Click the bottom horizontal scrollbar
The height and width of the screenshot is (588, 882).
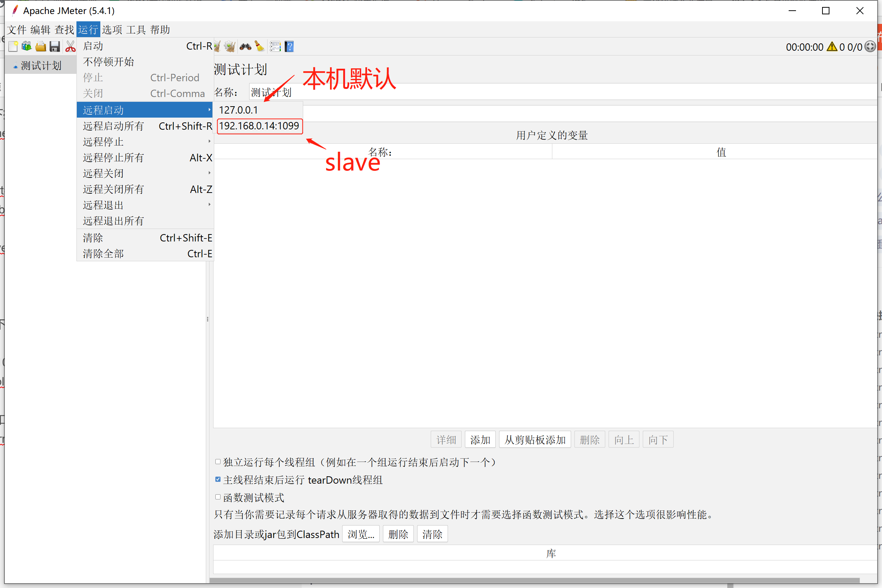(534, 580)
